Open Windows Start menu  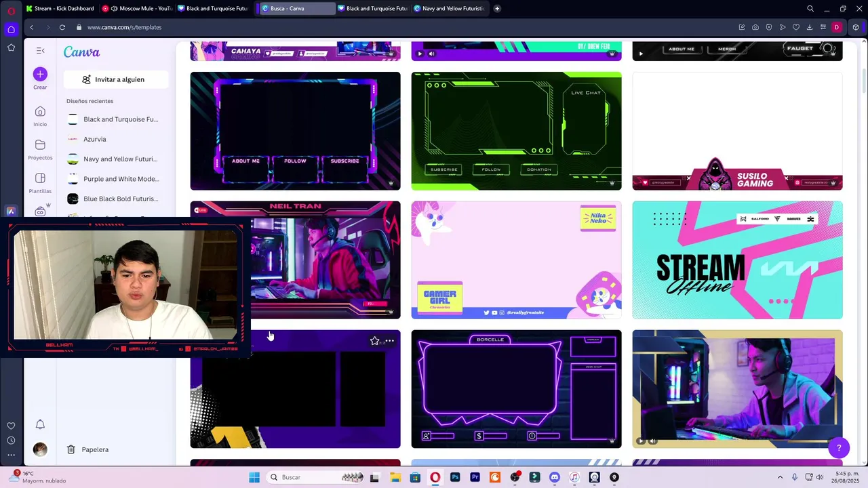tap(254, 477)
